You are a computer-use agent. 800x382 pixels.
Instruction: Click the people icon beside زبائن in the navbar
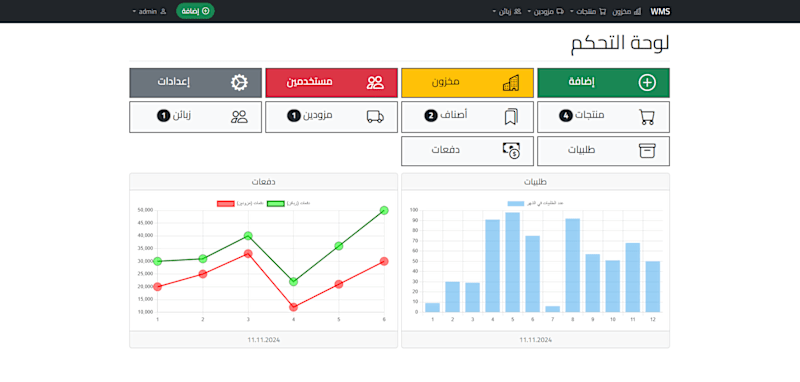(517, 11)
